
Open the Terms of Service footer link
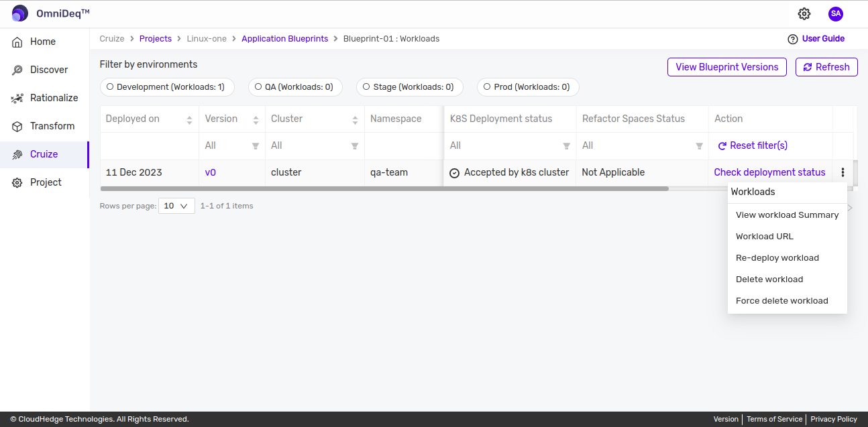[x=774, y=419]
